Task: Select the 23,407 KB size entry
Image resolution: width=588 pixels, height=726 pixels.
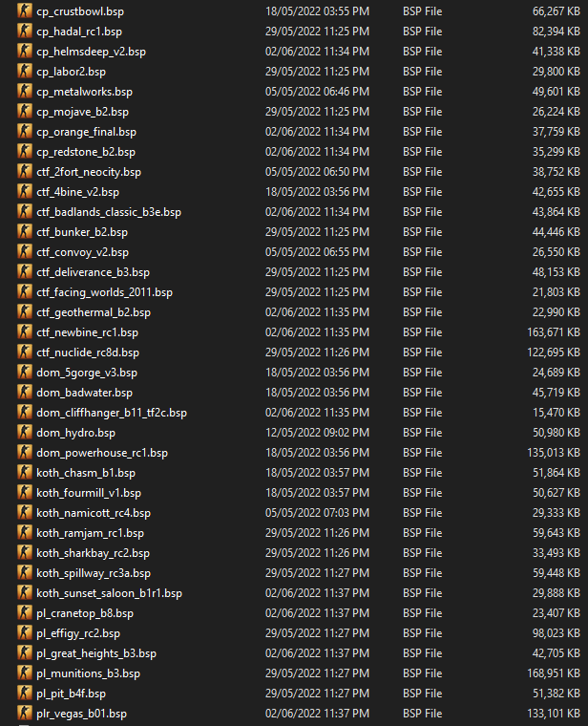Action: click(x=556, y=613)
